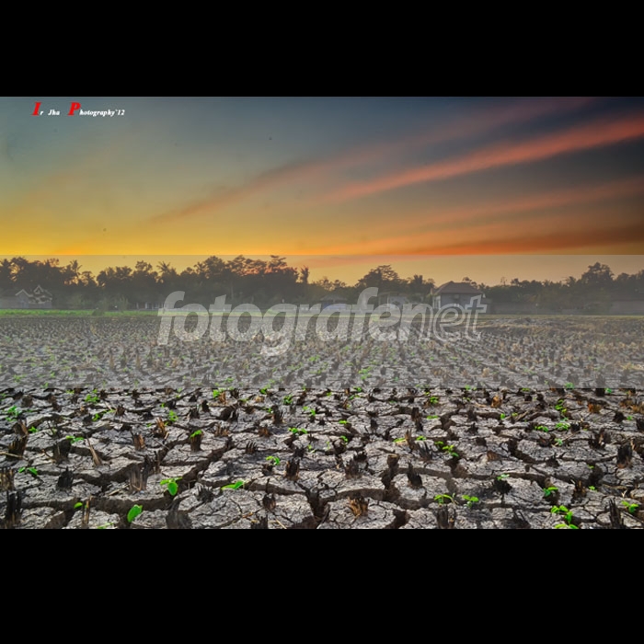Click the letter f starting fotografer.net
Viewport: 644px width, 644px height.
[168, 317]
